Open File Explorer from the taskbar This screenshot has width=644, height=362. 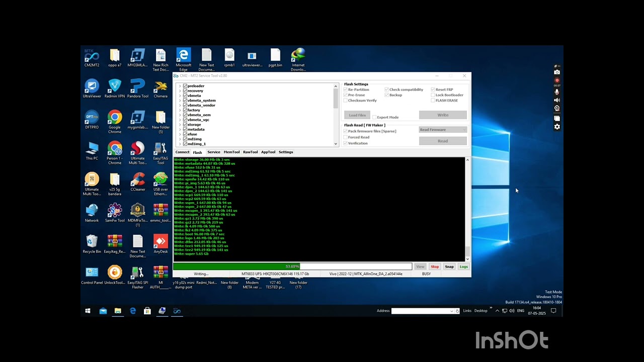coord(118,311)
